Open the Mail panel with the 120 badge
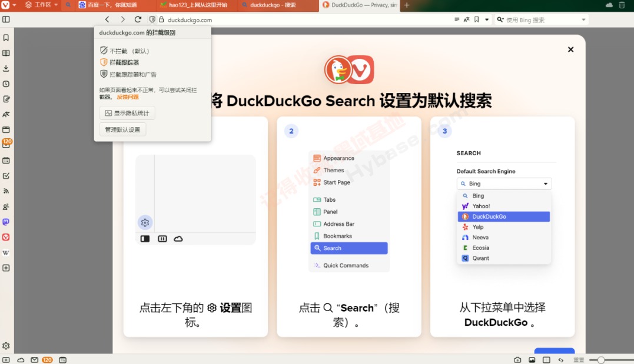This screenshot has height=364, width=634. 7,143
